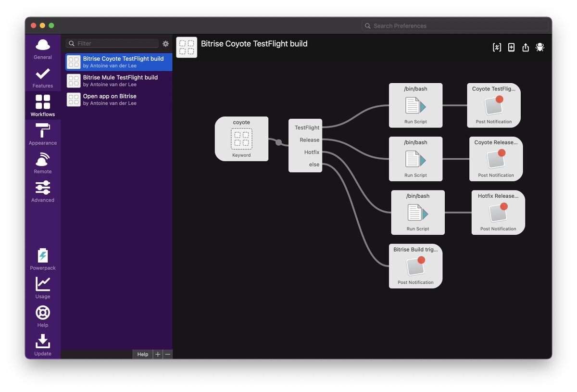
Task: Click the add object plus icon in the top toolbar
Action: (511, 47)
